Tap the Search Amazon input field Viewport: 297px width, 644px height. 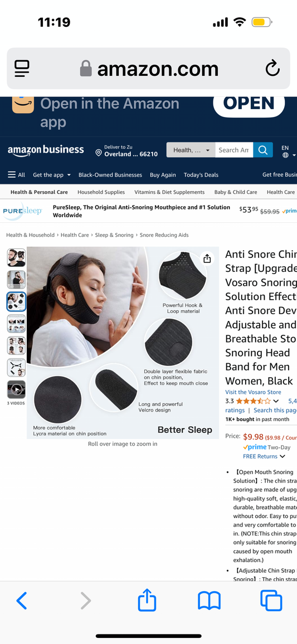pos(234,150)
